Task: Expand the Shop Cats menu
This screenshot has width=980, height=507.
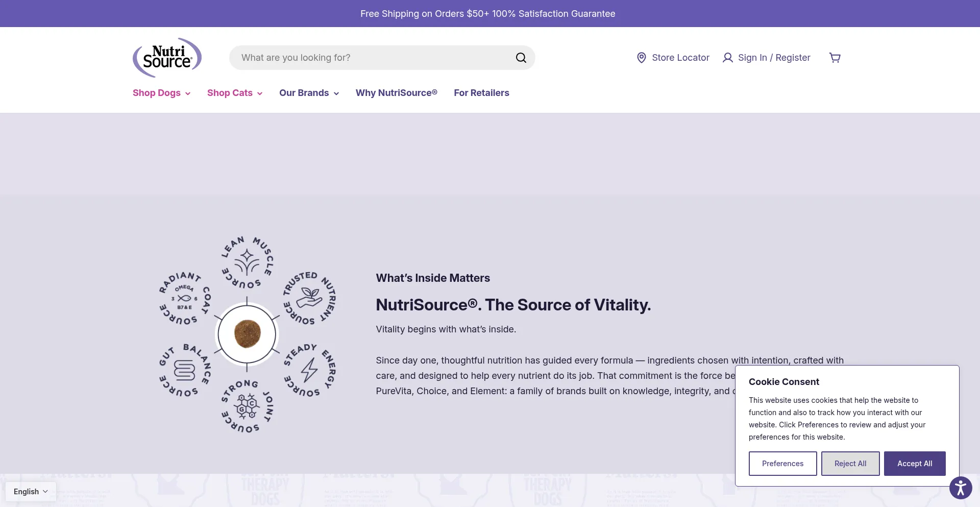Action: pyautogui.click(x=235, y=93)
